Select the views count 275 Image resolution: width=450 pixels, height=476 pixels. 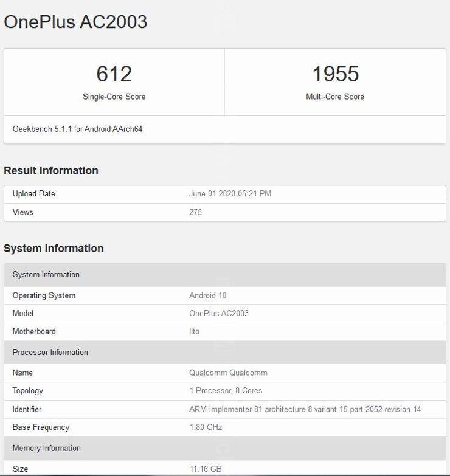(x=195, y=212)
